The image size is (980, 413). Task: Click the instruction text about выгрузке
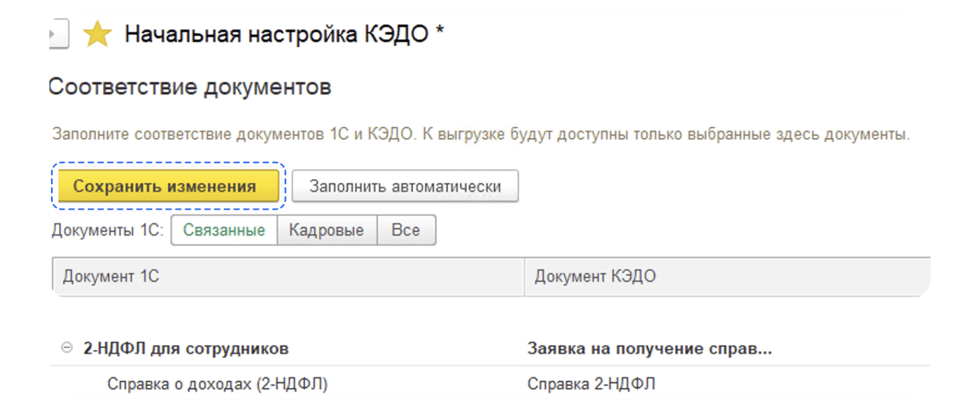click(x=481, y=134)
